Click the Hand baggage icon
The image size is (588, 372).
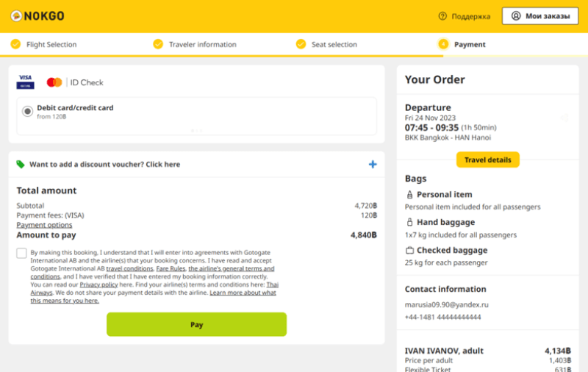409,222
